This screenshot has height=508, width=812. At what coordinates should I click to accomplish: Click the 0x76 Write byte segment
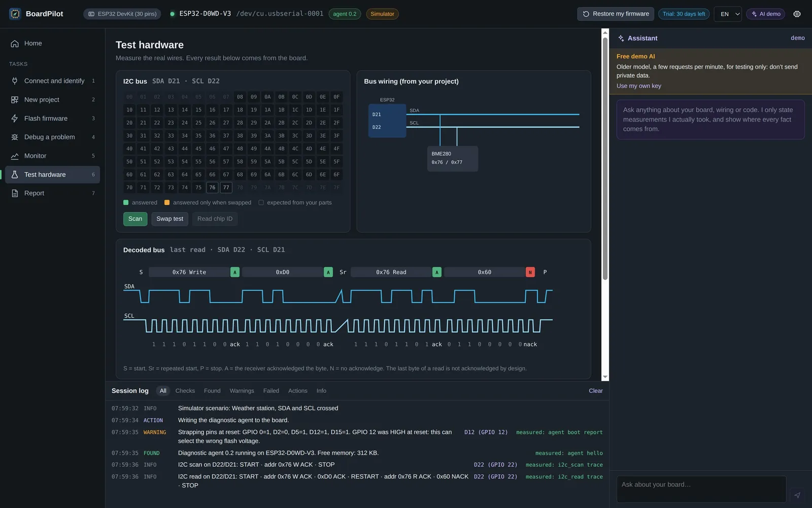pyautogui.click(x=189, y=272)
